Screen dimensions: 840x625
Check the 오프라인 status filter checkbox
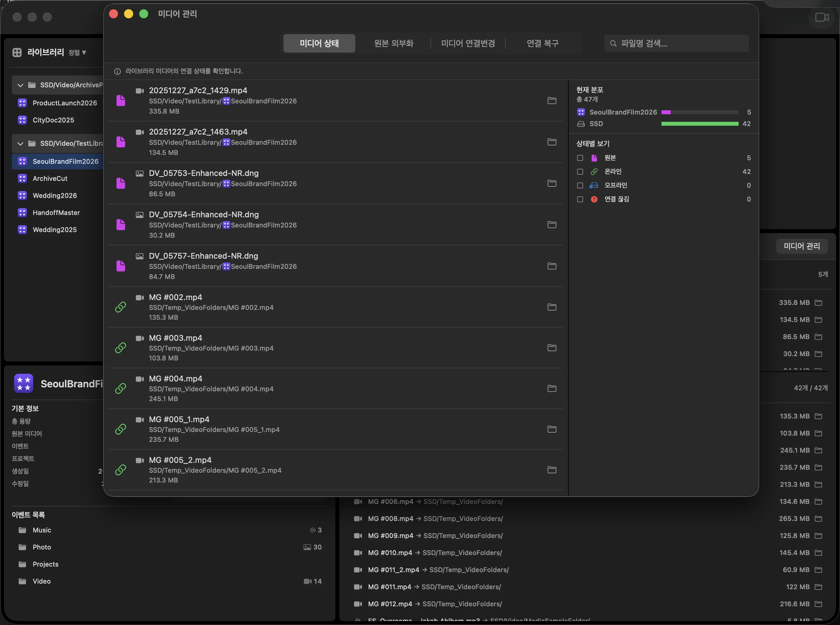[580, 185]
